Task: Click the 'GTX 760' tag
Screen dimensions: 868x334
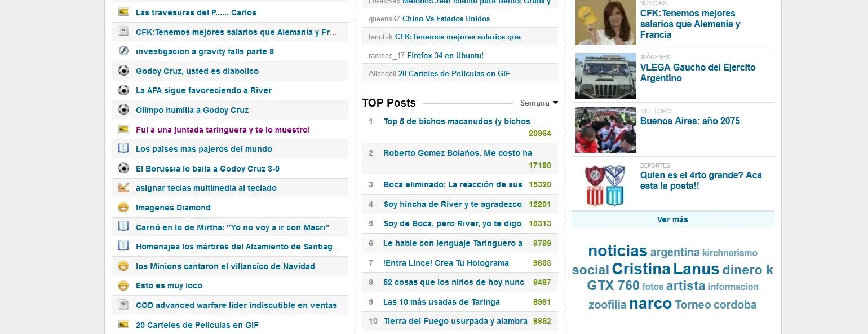Action: [613, 285]
